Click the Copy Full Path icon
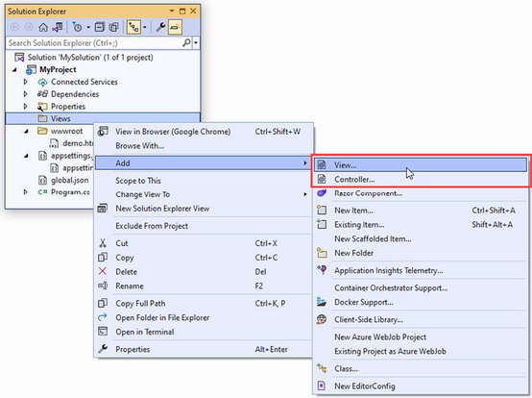 [103, 303]
